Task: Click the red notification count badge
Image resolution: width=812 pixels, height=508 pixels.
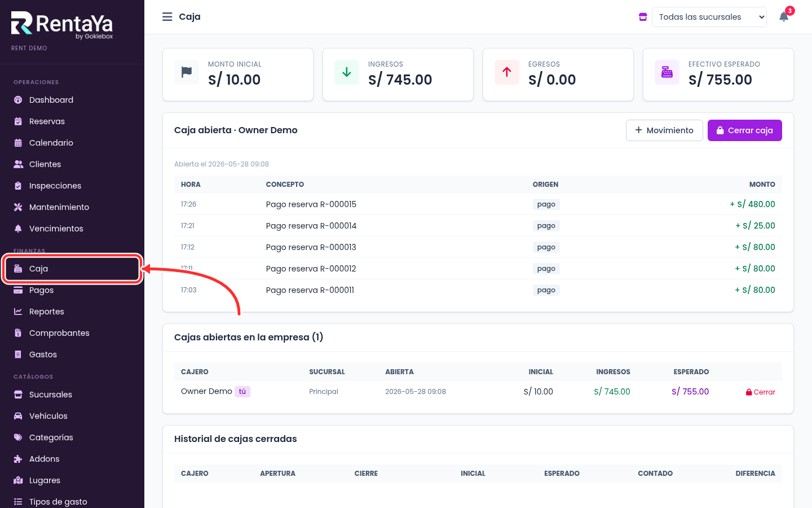Action: (x=790, y=11)
